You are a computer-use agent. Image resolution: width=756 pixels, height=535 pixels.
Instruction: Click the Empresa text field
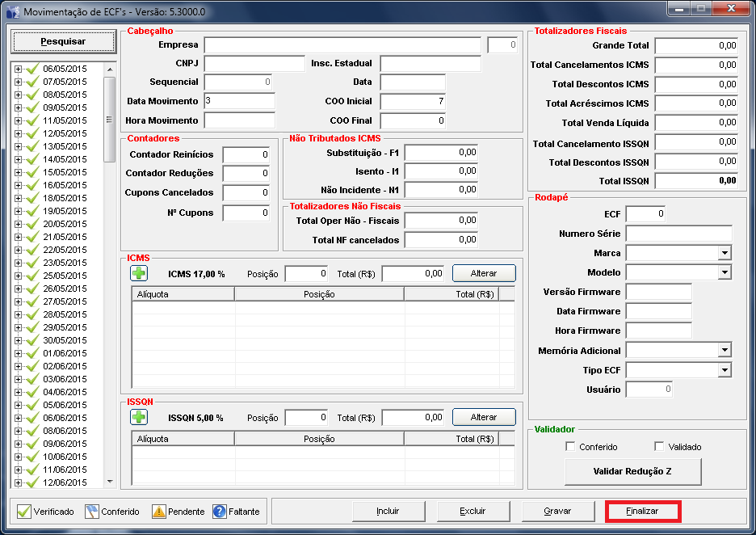tap(342, 45)
